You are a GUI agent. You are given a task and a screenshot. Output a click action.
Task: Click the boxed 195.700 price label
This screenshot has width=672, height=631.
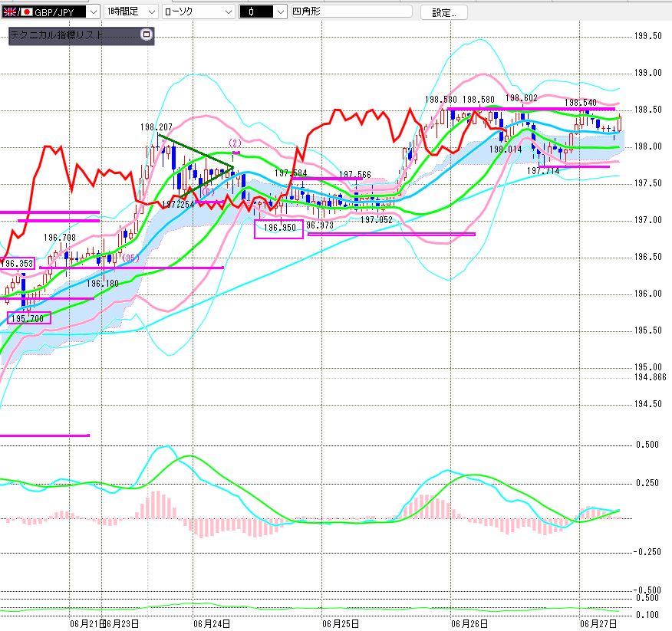click(28, 318)
